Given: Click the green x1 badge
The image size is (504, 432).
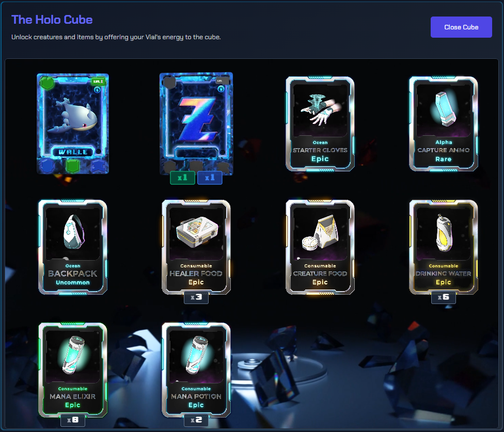Looking at the screenshot, I should pyautogui.click(x=183, y=178).
